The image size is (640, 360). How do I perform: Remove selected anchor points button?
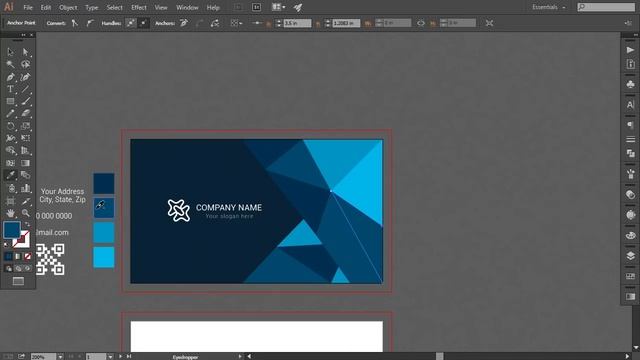pyautogui.click(x=184, y=23)
